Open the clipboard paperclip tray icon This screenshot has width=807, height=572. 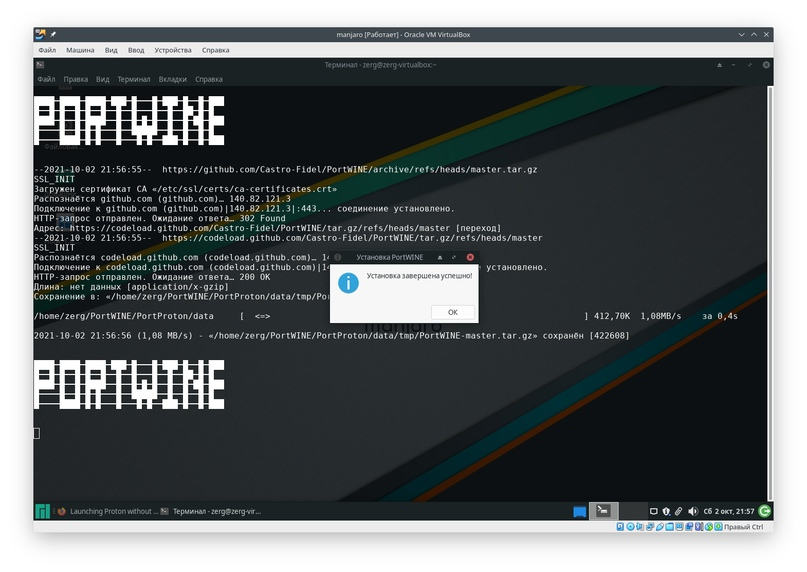pos(678,511)
